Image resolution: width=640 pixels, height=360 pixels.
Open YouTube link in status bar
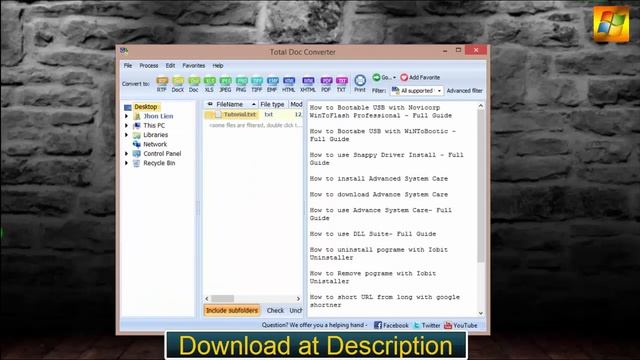(460, 325)
